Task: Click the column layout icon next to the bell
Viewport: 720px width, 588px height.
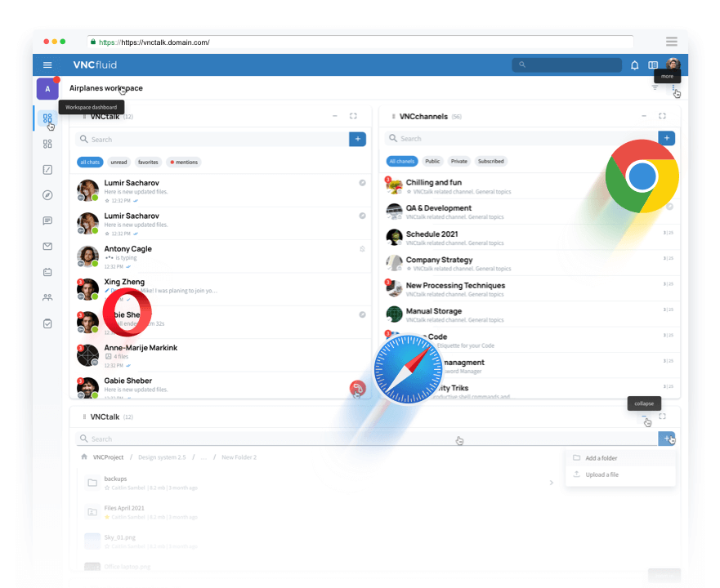Action: pos(653,65)
